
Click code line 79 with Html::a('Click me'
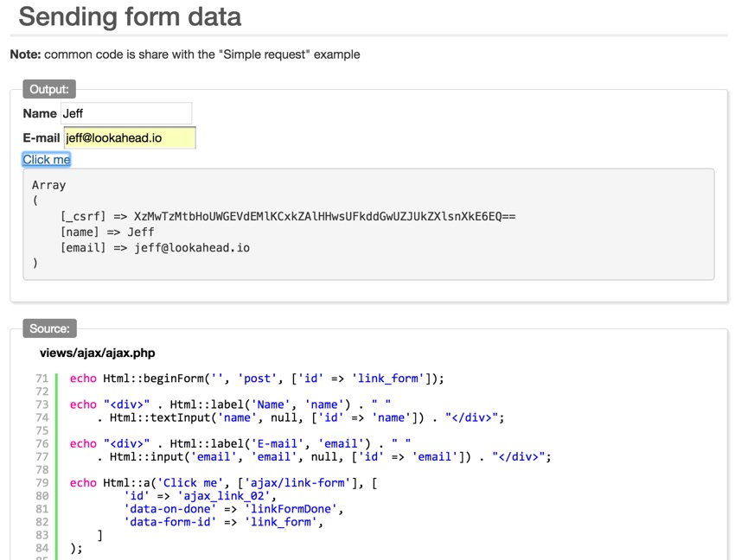coord(224,483)
